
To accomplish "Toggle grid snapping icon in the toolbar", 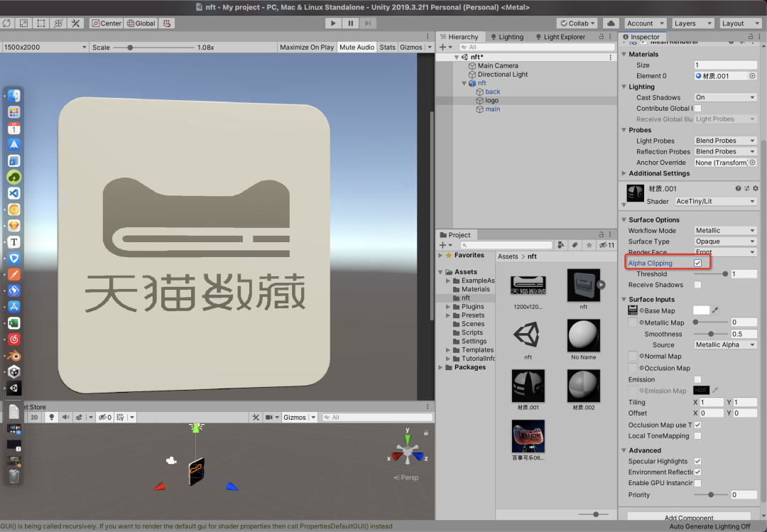I will click(x=168, y=23).
